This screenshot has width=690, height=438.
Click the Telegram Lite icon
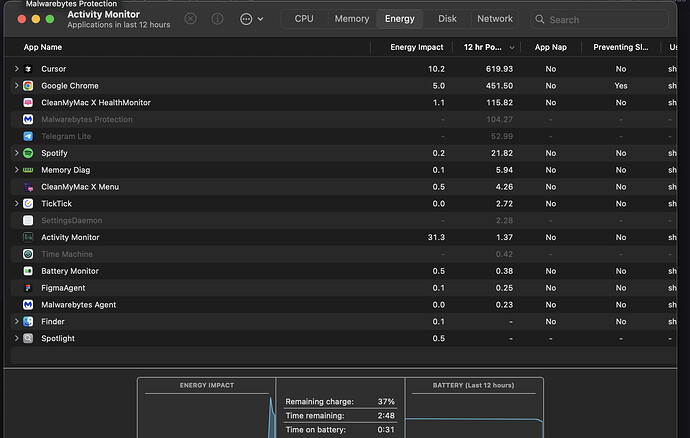click(x=28, y=136)
